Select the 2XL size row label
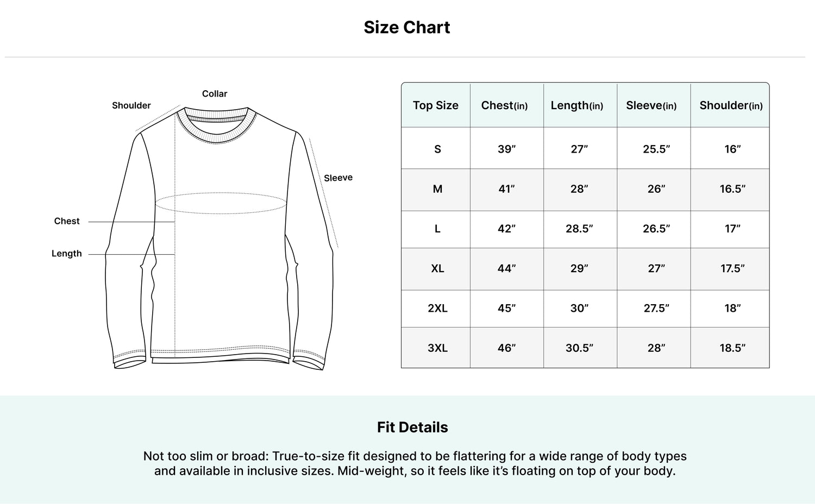 tap(437, 308)
